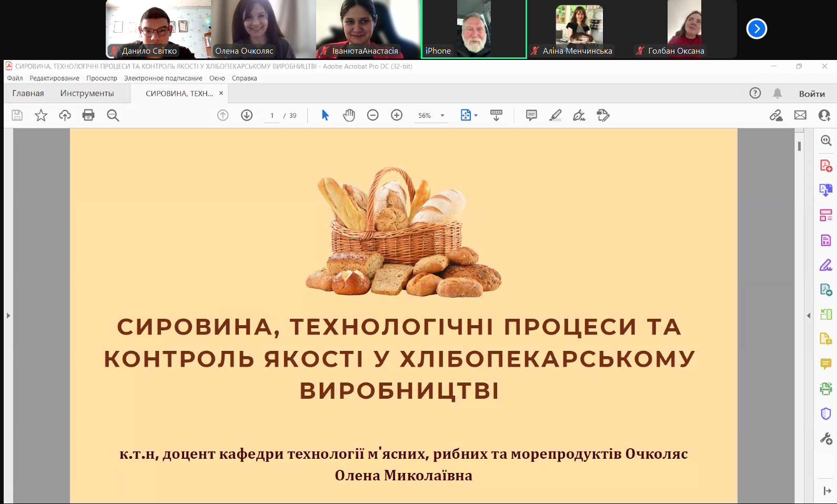Show next Zoom participants arrow
The height and width of the screenshot is (504, 837).
pyautogui.click(x=757, y=29)
